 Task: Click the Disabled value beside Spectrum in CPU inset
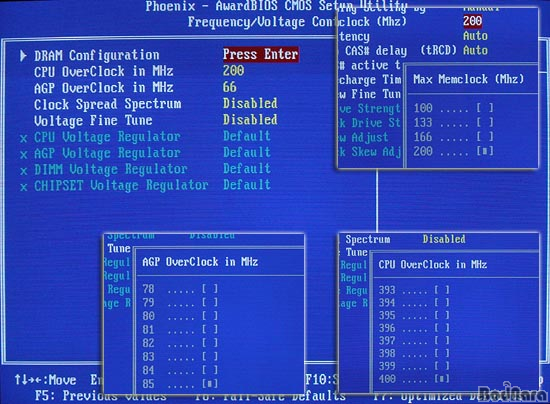pyautogui.click(x=444, y=239)
